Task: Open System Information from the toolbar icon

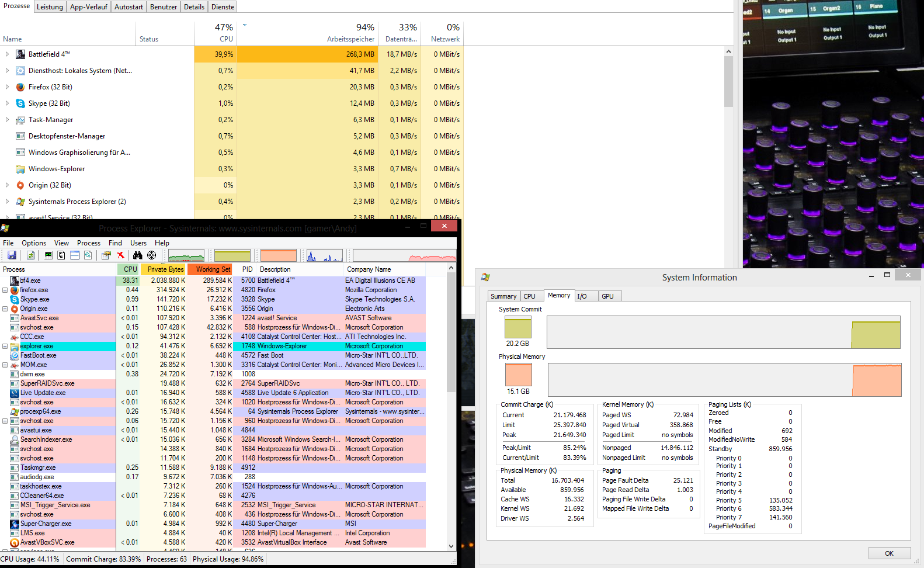Action: point(48,255)
